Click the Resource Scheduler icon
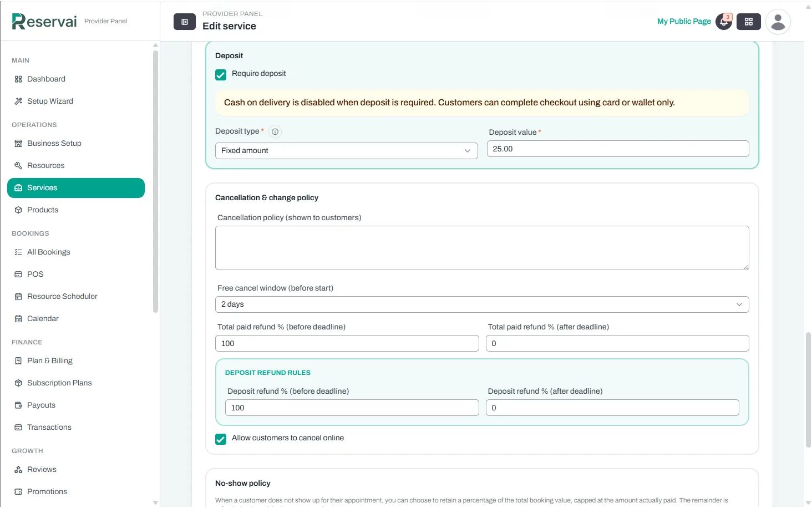The width and height of the screenshot is (812, 508). tap(18, 297)
